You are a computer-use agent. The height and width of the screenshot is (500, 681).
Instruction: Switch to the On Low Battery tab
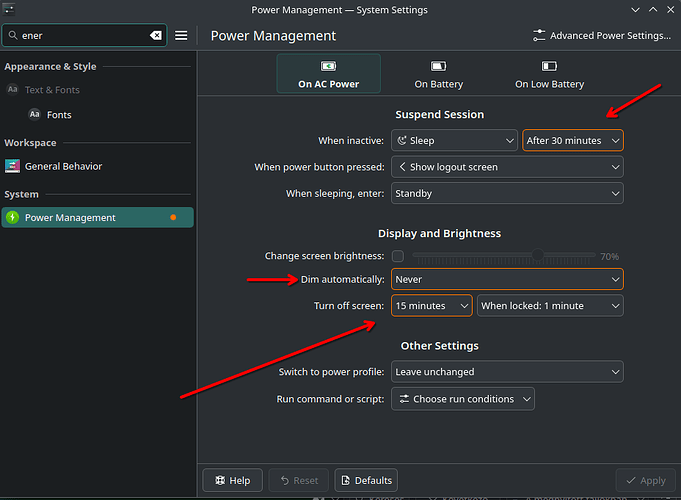pos(549,73)
